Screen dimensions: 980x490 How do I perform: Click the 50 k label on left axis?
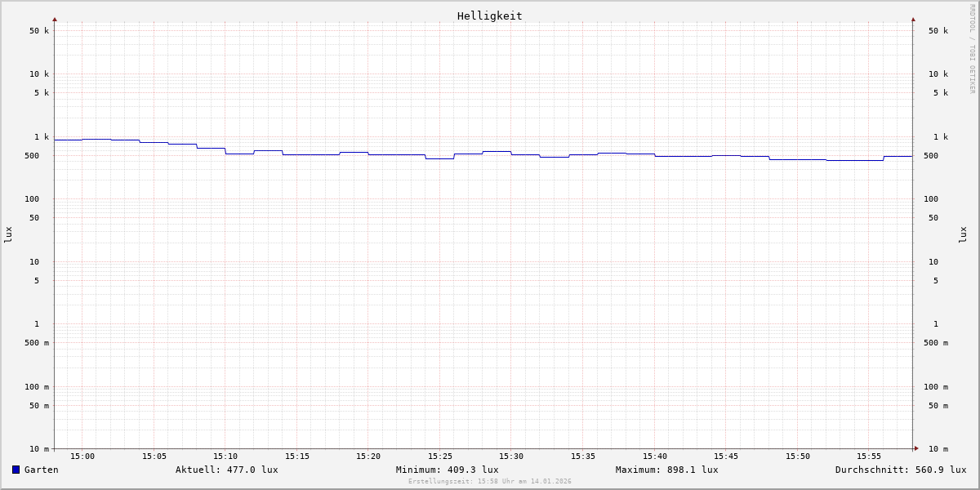click(39, 31)
